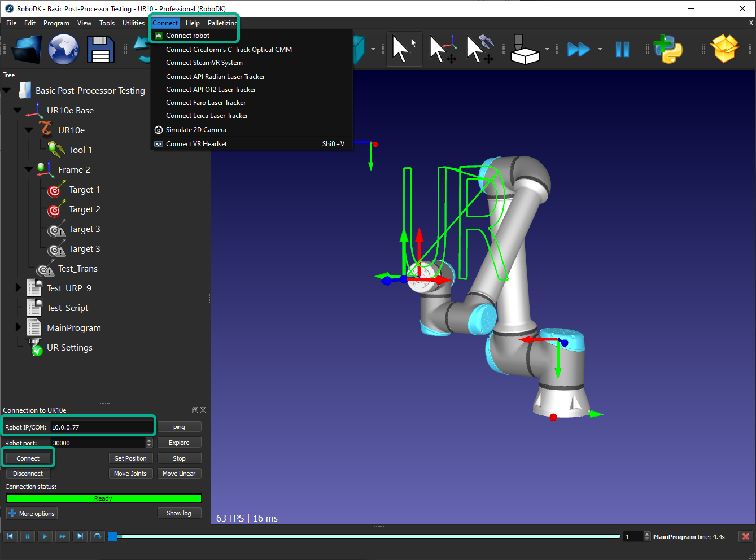Viewport: 756px width, 560px height.
Task: Select Simulate 2D Camera menu entry
Action: 196,130
